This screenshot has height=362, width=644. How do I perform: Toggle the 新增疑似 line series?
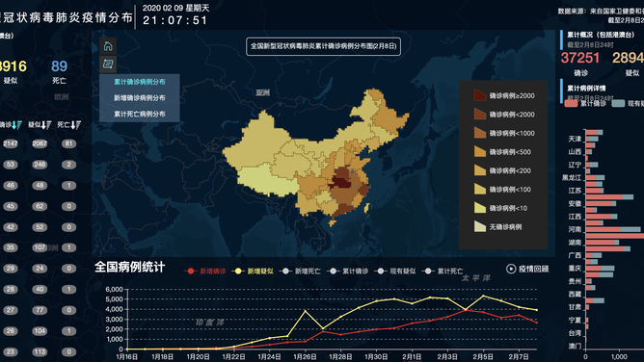253,271
